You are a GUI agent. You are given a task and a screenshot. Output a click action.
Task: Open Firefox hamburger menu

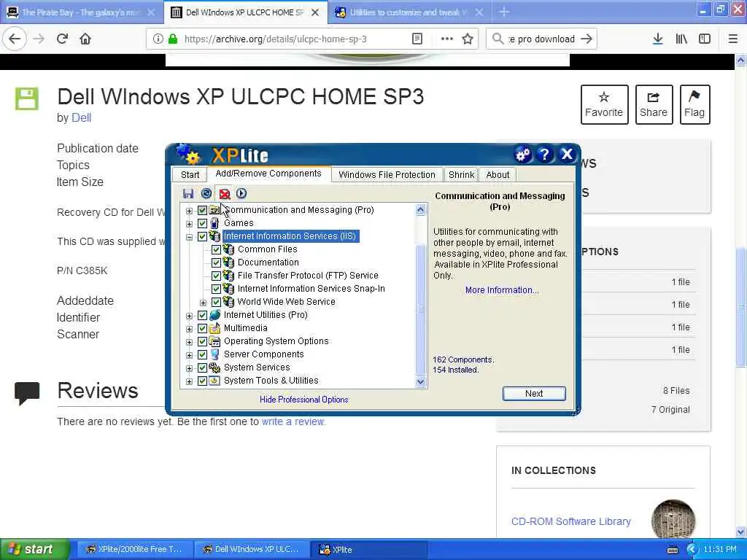[733, 39]
